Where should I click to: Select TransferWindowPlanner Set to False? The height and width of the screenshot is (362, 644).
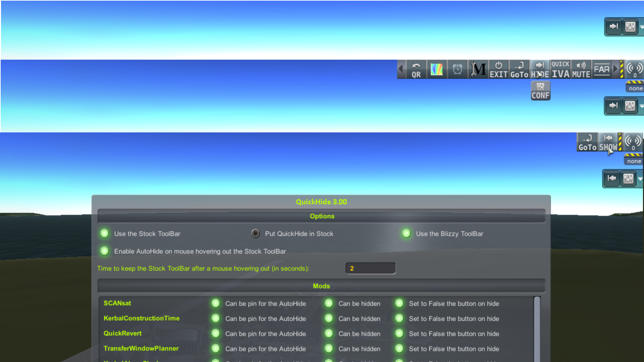(399, 349)
